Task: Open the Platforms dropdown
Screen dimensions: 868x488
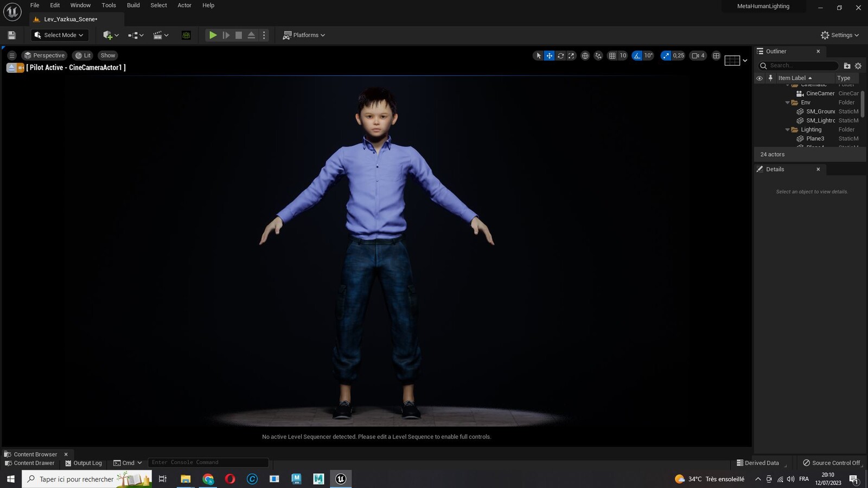Action: pyautogui.click(x=304, y=35)
